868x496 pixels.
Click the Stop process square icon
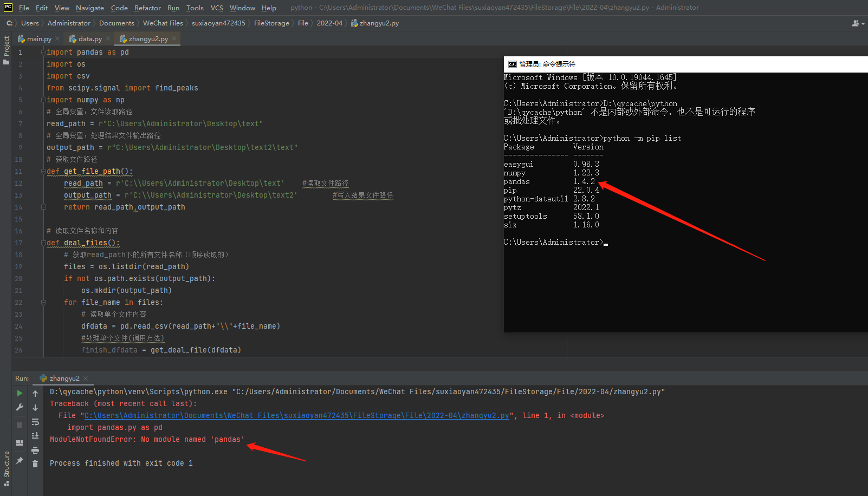point(20,425)
